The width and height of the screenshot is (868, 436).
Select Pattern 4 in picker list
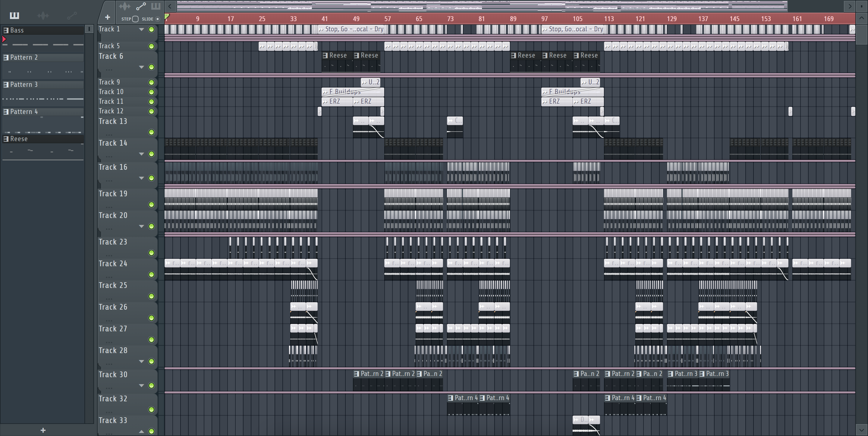43,112
